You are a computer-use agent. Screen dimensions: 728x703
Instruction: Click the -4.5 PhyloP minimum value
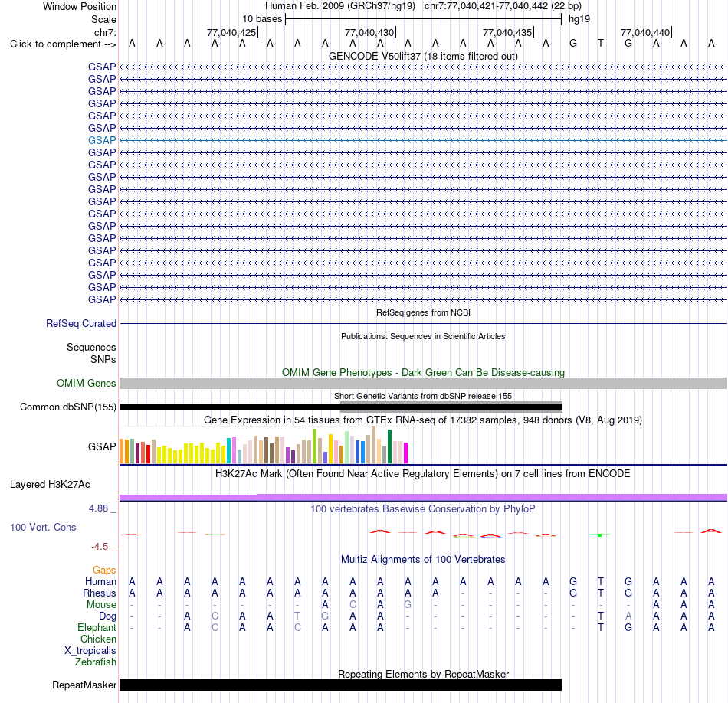[x=100, y=547]
